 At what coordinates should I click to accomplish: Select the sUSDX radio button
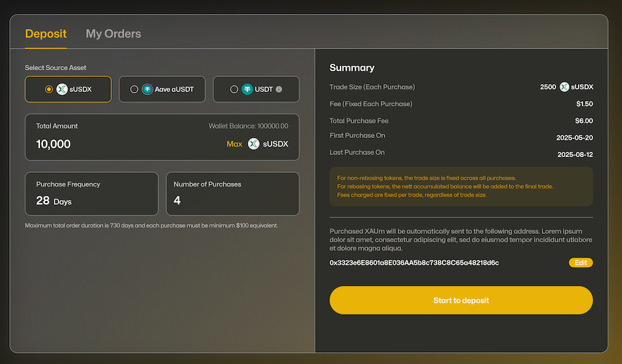tap(49, 89)
